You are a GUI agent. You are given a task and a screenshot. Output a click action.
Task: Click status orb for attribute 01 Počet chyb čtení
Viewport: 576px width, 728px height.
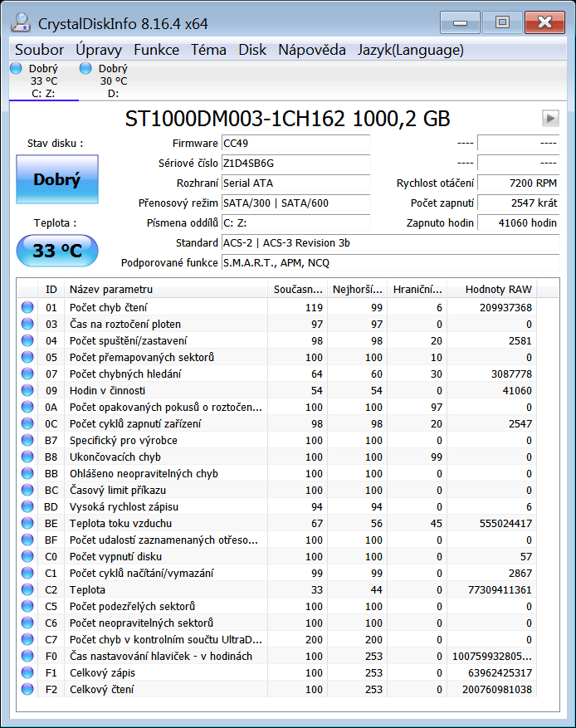click(27, 307)
